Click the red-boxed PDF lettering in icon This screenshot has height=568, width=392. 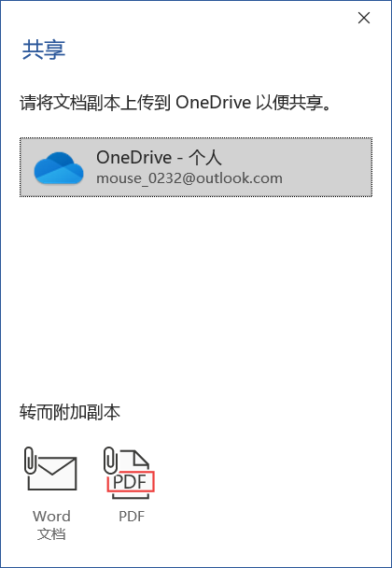[131, 481]
